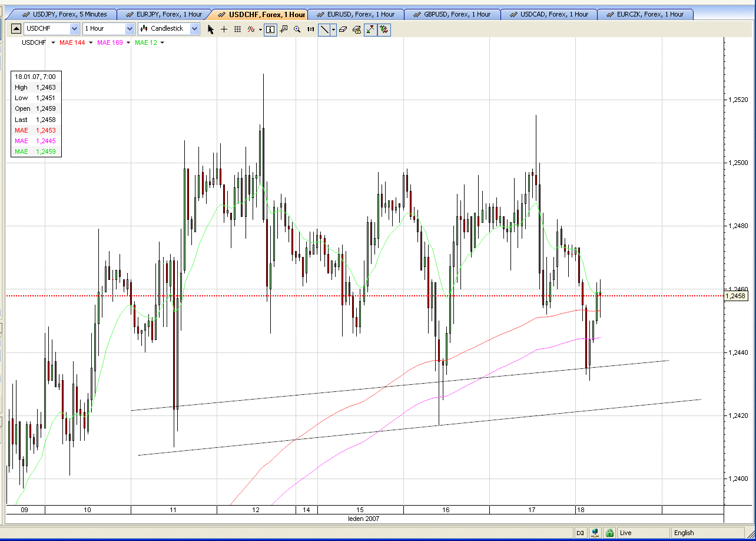
Task: Click the 12 date label on time axis
Action: coord(255,510)
